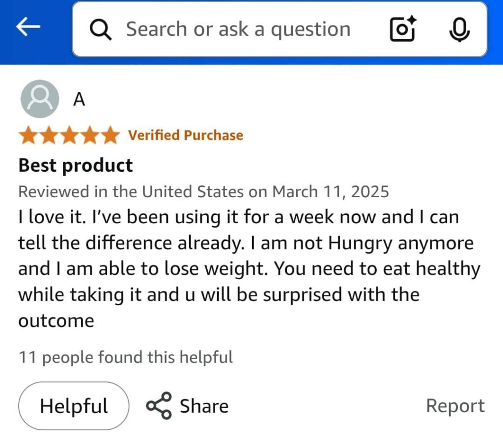Go back using the left arrow
Image resolution: width=503 pixels, height=448 pixels.
(x=28, y=28)
